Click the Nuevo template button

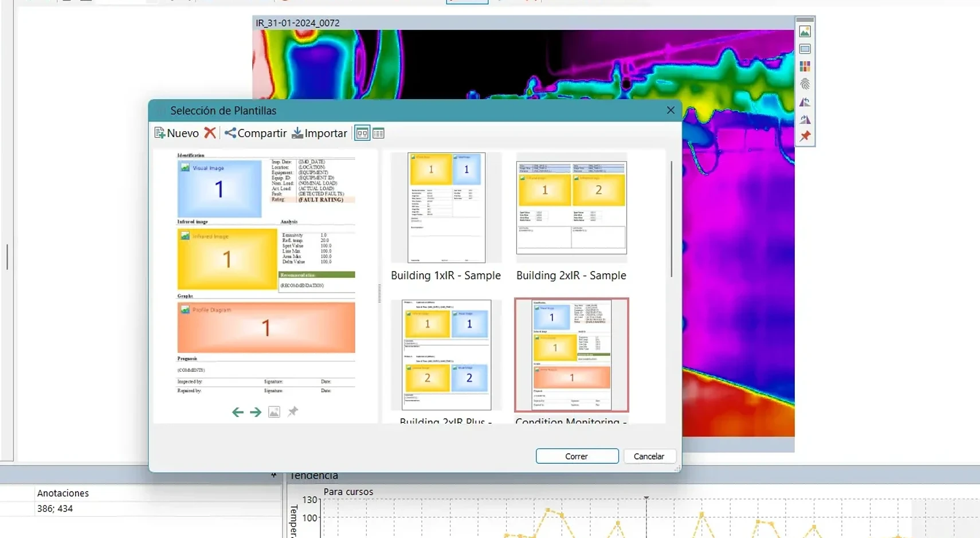click(177, 133)
